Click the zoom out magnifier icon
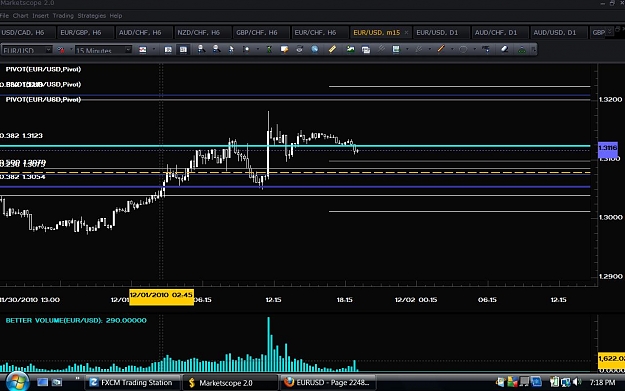625x391 pixels. click(216, 49)
